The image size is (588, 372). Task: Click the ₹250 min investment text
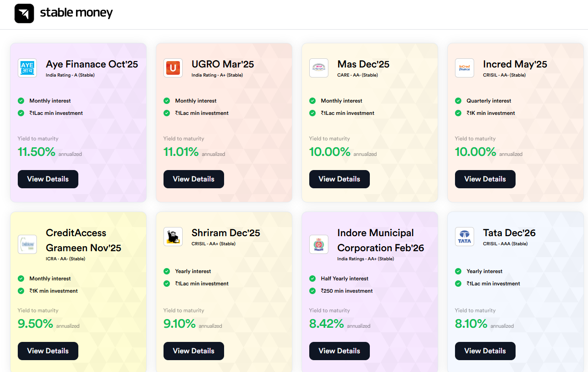347,291
